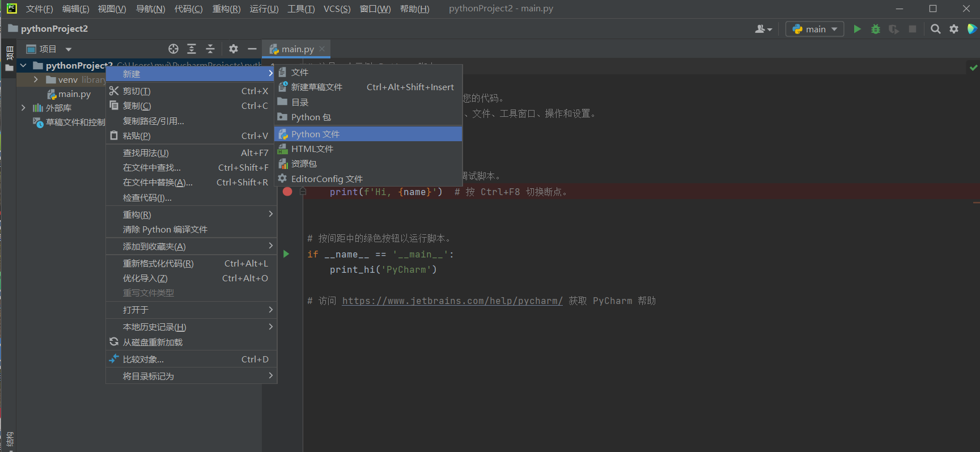Click 新建 in the context menu
This screenshot has height=452, width=980.
pos(191,74)
